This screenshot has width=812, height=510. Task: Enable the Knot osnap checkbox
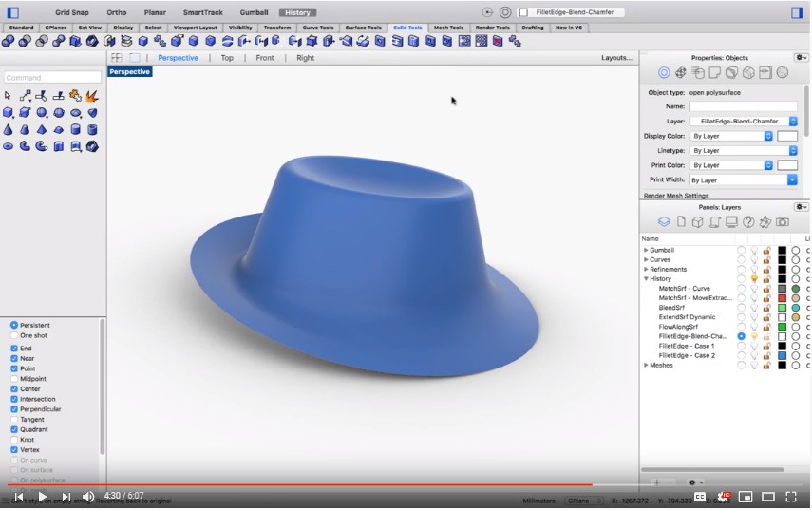[14, 440]
